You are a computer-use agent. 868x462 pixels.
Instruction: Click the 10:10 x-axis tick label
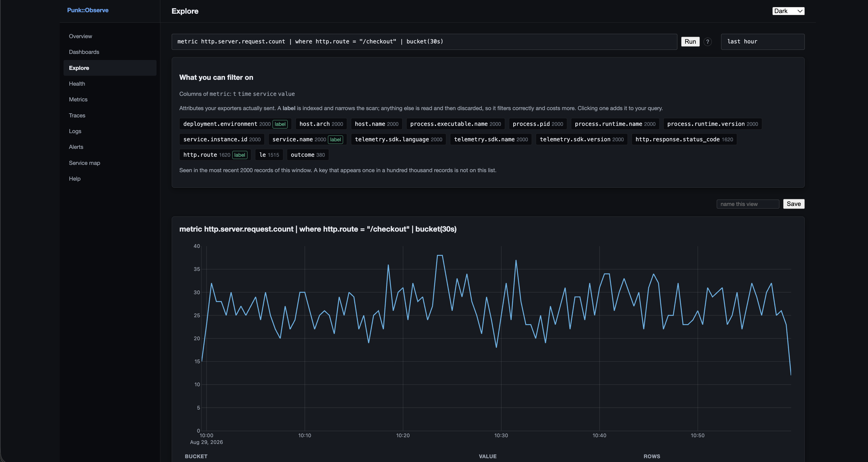pyautogui.click(x=305, y=435)
